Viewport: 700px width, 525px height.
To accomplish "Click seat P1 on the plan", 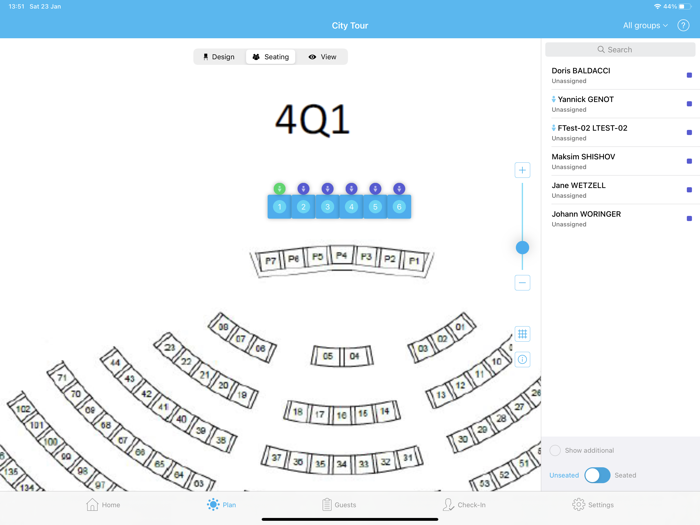I will tap(414, 261).
